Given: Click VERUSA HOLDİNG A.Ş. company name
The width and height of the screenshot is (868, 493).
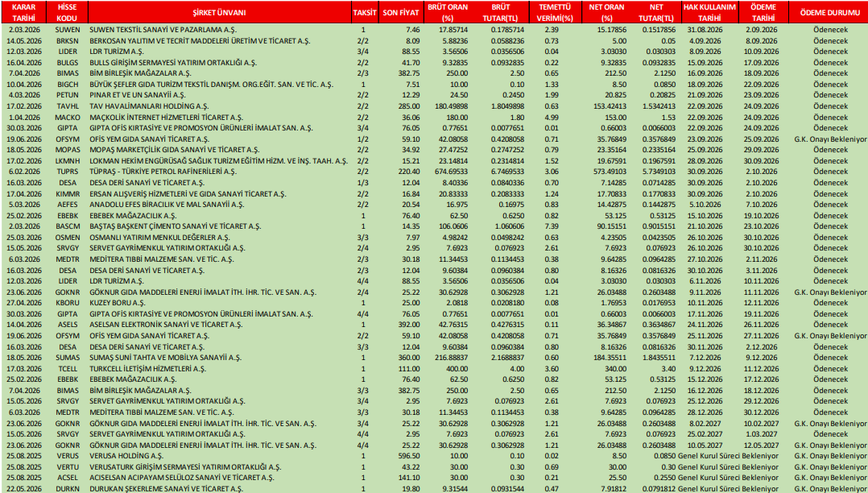Looking at the screenshot, I should click(126, 456).
